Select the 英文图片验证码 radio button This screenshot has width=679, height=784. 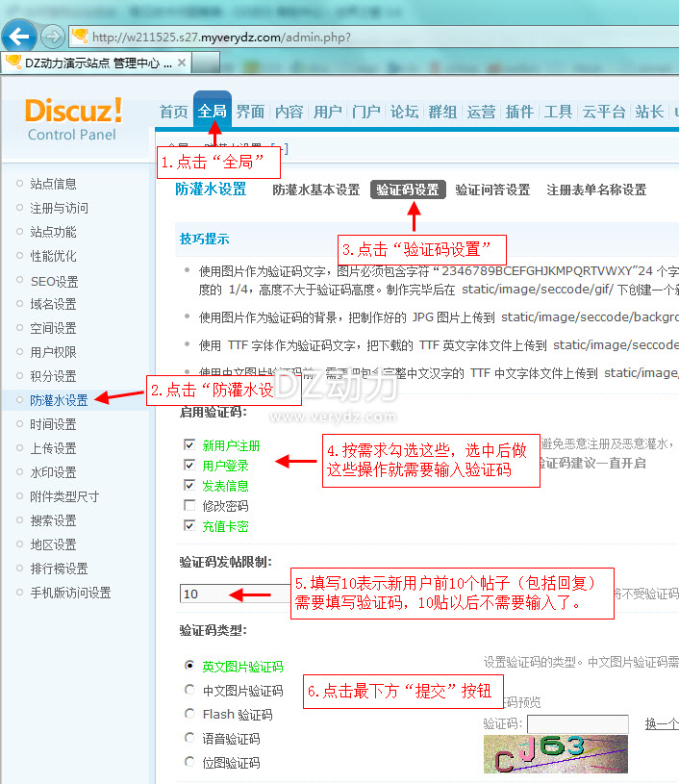point(189,666)
